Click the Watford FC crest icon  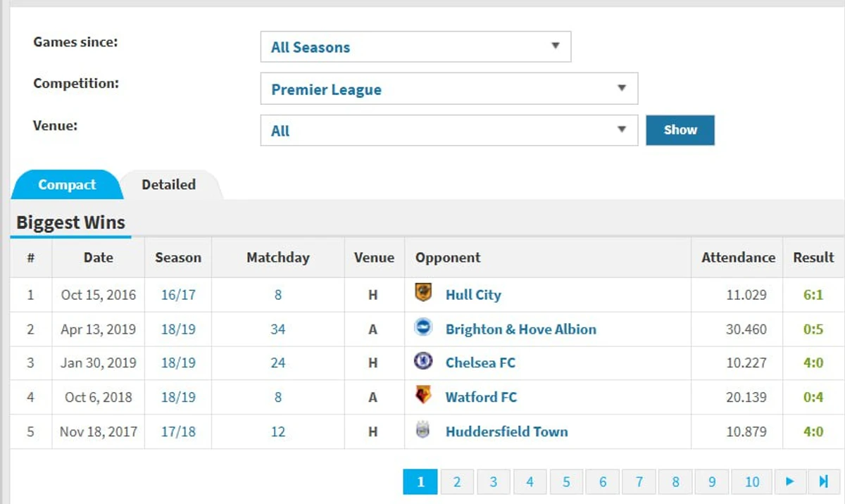(x=423, y=396)
